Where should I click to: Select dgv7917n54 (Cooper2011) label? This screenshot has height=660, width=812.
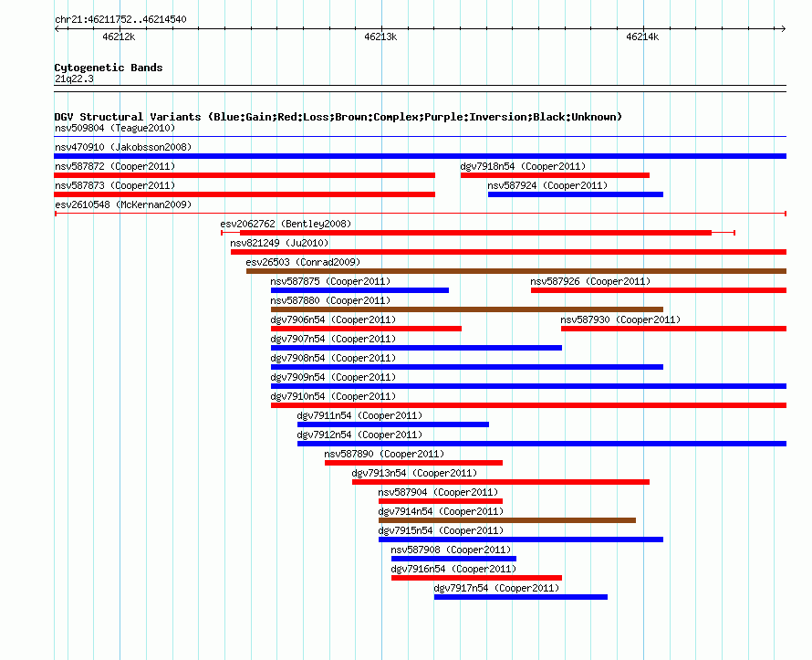496,588
